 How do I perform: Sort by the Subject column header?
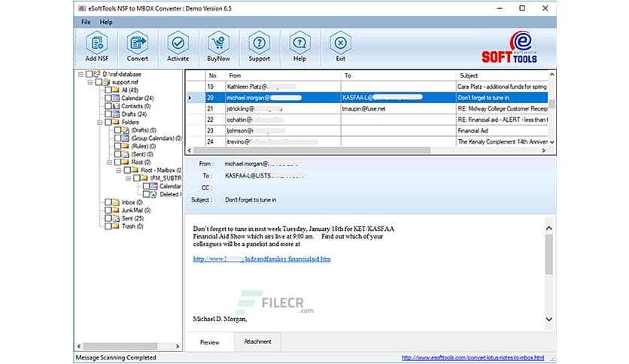(502, 75)
